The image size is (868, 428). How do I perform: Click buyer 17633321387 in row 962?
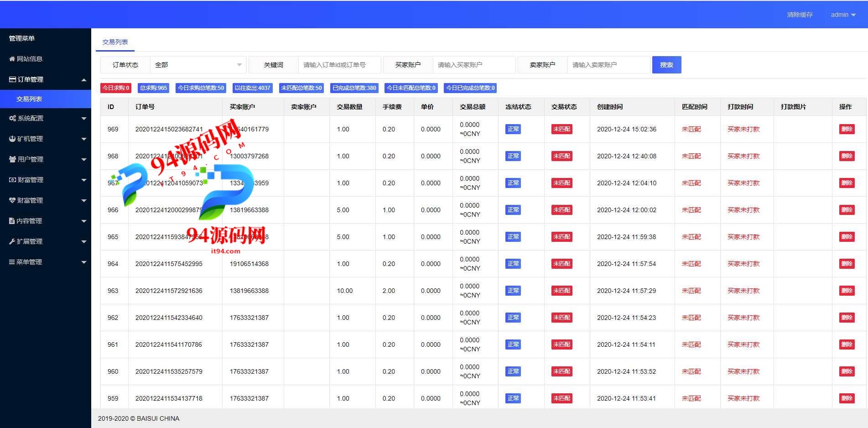click(249, 318)
